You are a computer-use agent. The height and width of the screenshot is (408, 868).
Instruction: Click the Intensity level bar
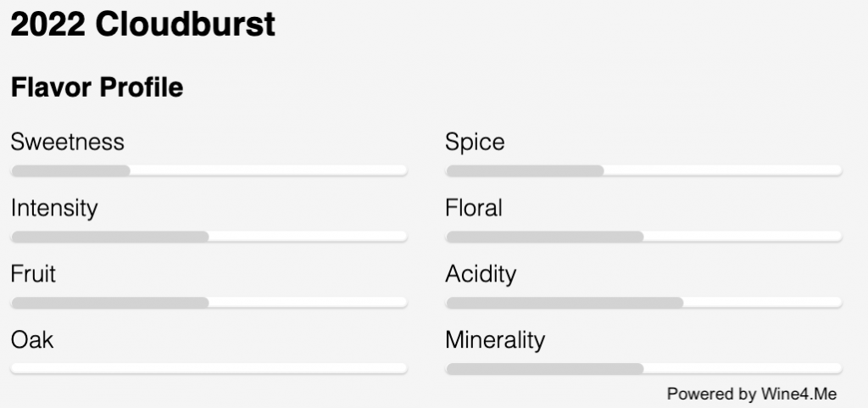(x=209, y=237)
